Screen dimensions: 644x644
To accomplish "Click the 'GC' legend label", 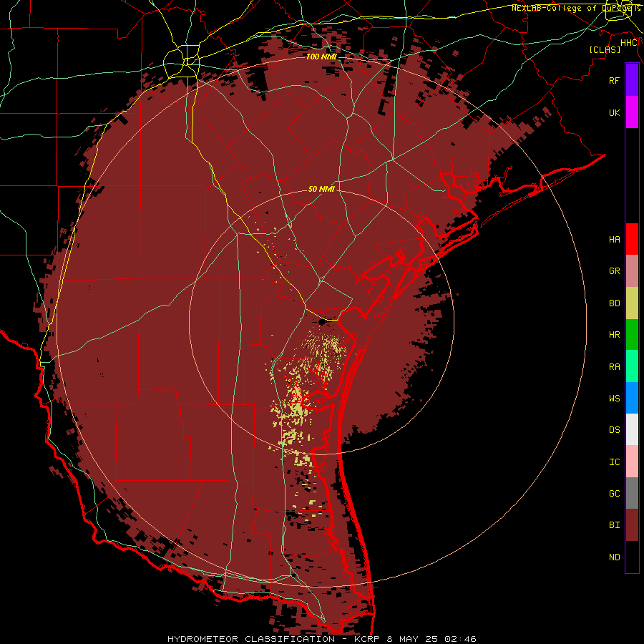I will [x=614, y=494].
